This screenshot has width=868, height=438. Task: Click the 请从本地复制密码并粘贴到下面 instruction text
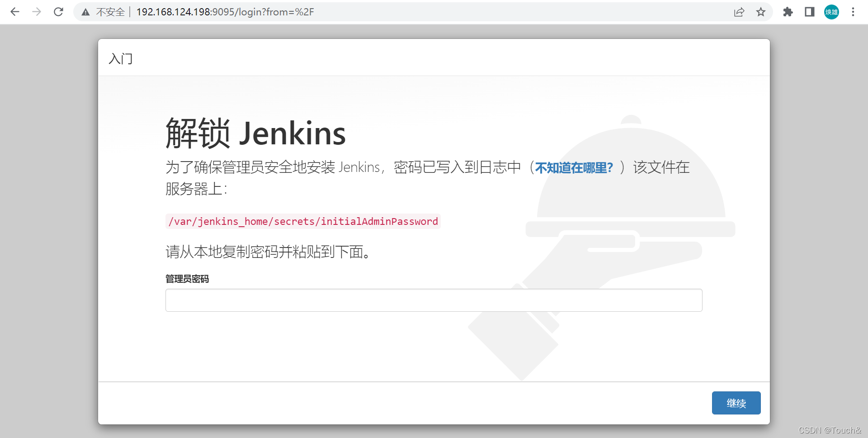click(269, 252)
